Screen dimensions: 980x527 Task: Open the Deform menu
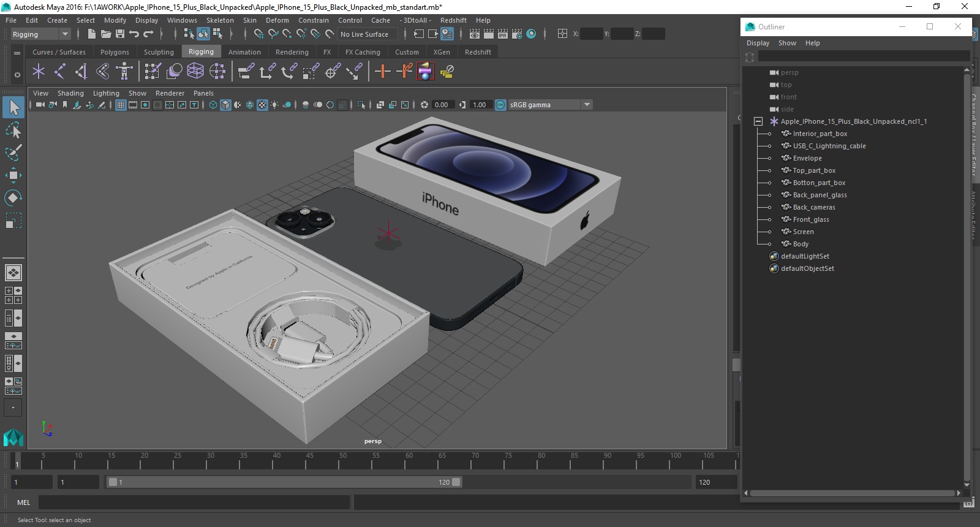277,20
